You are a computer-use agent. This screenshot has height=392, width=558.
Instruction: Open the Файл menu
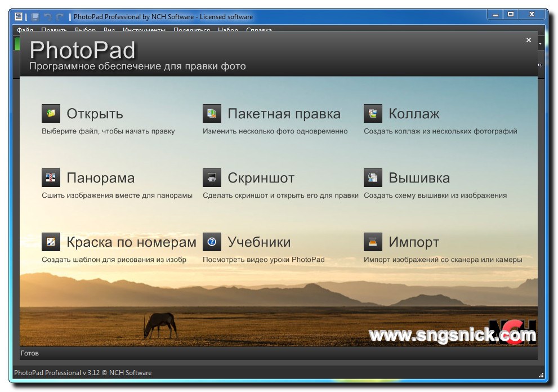tap(25, 30)
